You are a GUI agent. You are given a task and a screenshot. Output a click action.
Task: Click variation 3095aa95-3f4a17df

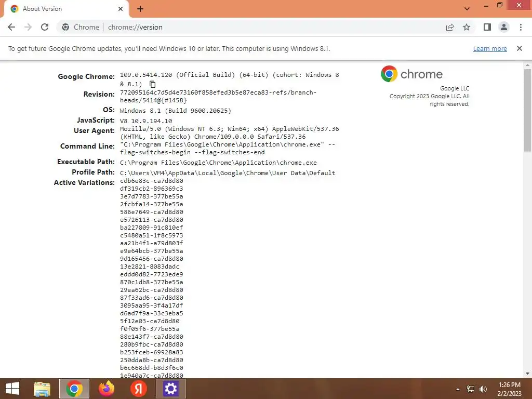pyautogui.click(x=151, y=305)
